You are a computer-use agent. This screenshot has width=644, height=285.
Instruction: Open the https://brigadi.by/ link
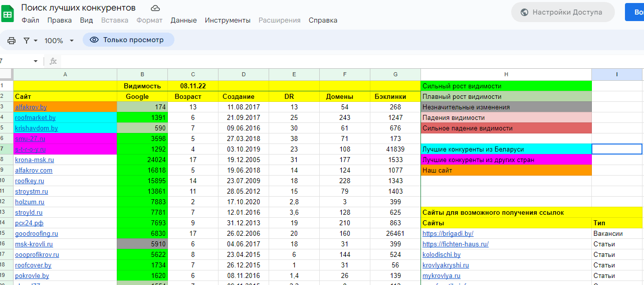[448, 233]
